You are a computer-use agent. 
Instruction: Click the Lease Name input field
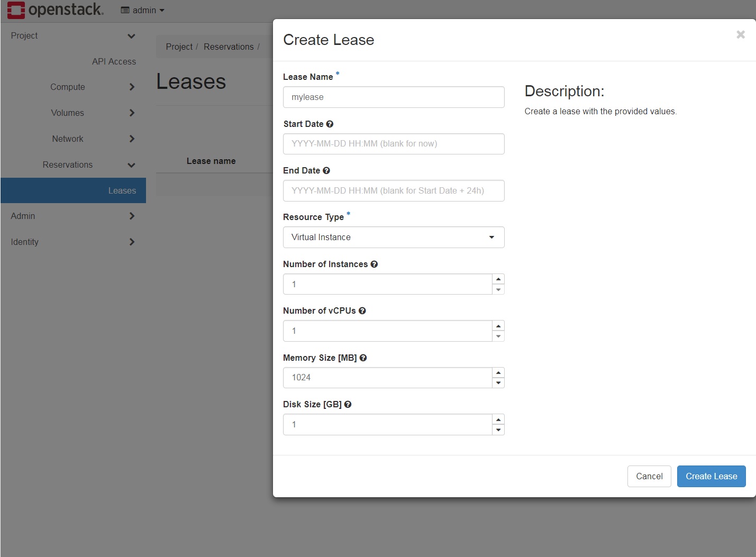tap(394, 97)
